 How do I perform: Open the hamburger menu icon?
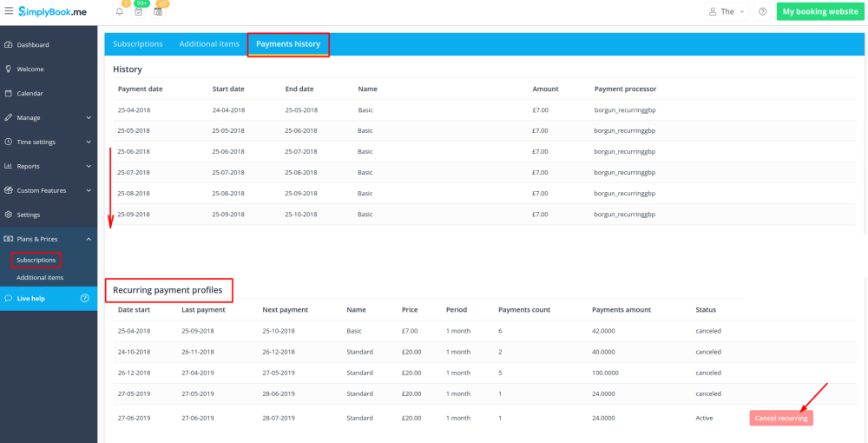pyautogui.click(x=9, y=11)
